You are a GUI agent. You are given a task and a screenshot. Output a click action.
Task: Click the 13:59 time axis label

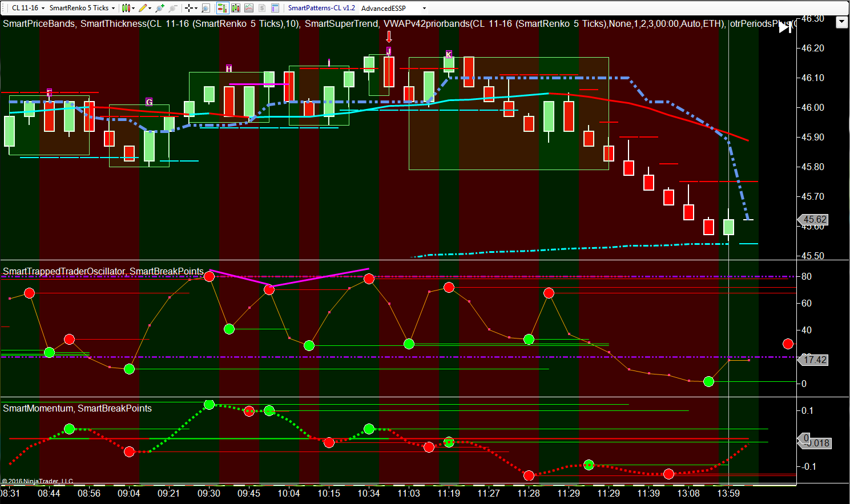tap(728, 493)
